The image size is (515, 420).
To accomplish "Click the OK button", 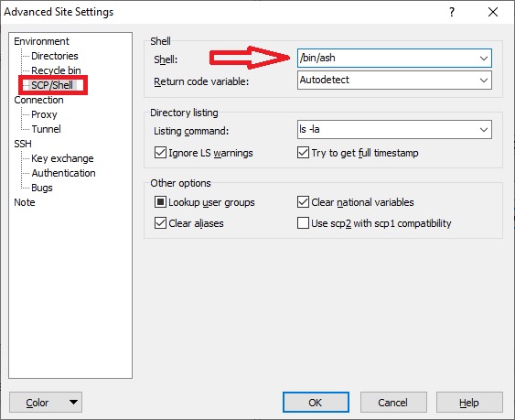I will coord(316,403).
